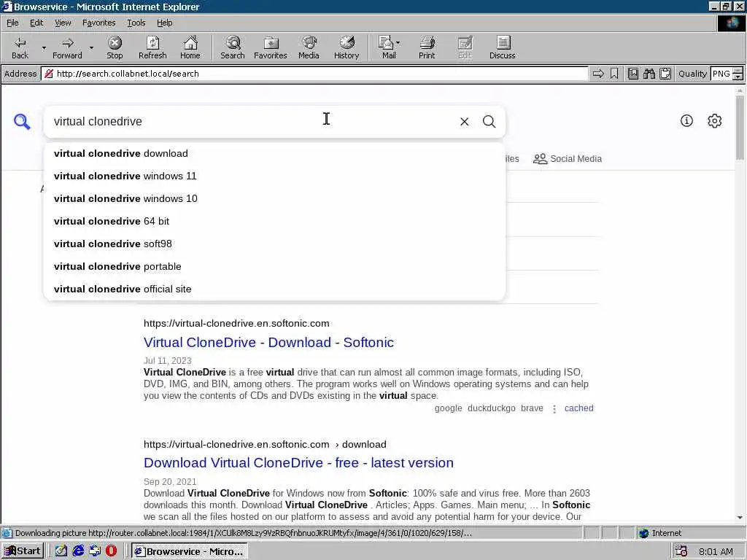Open the Forward history dropdown arrow
This screenshot has height=560, width=747.
91,48
